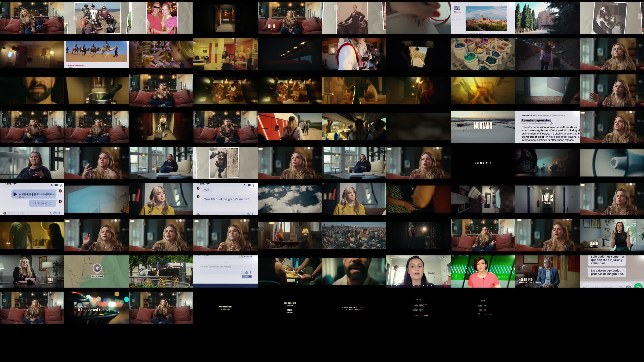Open the aerial city skyline thumbnail
Image resolution: width=644 pixels, height=362 pixels.
pyautogui.click(x=354, y=235)
